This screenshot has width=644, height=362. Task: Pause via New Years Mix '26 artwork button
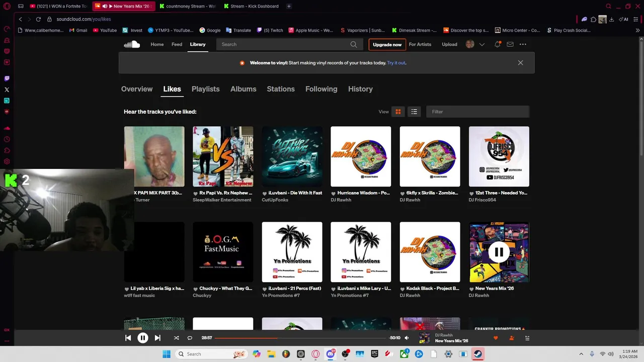pos(499,252)
